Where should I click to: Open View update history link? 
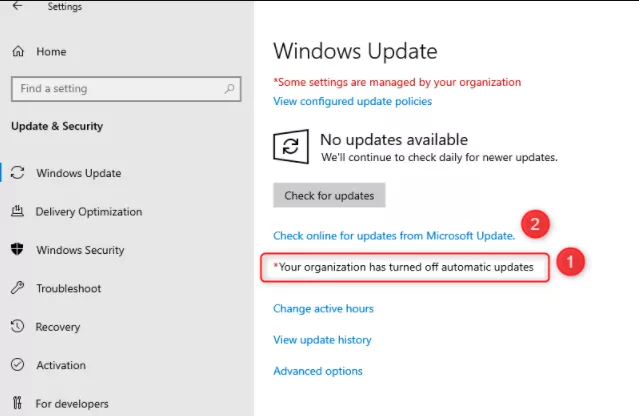322,340
